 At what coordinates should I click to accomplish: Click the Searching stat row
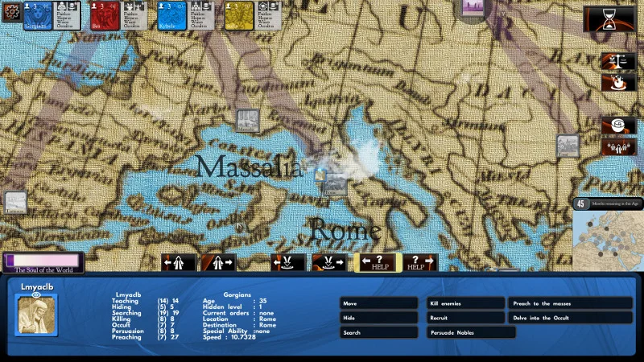tap(146, 313)
